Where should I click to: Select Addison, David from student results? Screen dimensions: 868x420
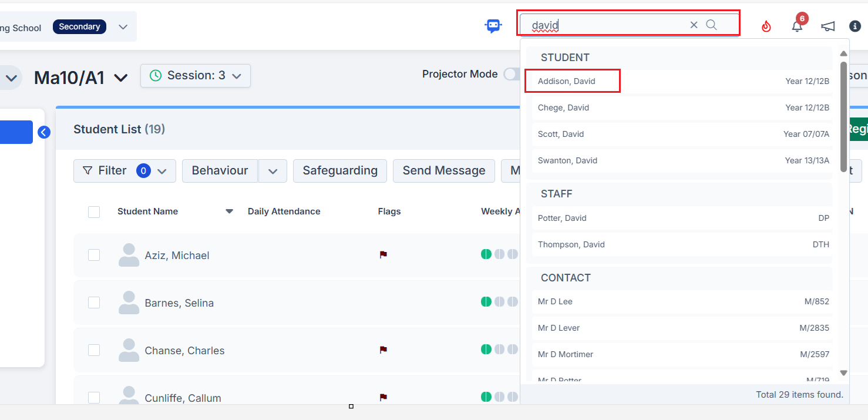coord(567,81)
